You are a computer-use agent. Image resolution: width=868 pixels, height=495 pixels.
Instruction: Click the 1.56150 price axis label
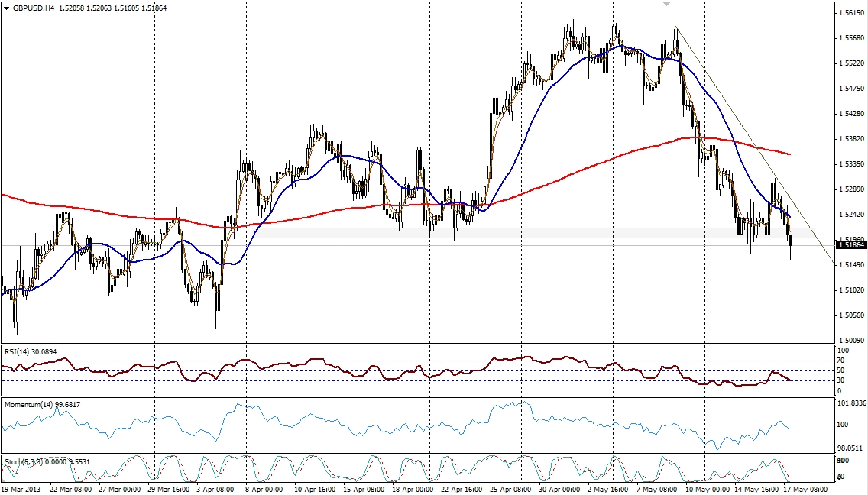(x=850, y=13)
